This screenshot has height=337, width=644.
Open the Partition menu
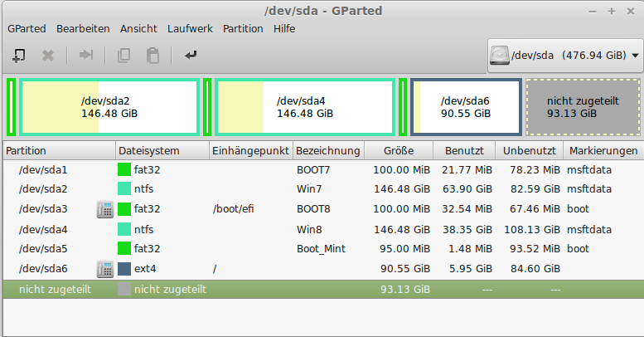click(x=243, y=29)
